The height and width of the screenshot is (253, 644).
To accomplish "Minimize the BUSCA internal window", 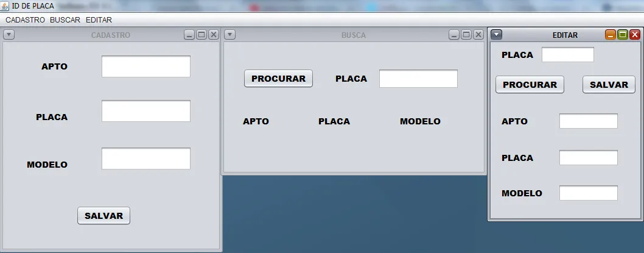I will point(454,35).
